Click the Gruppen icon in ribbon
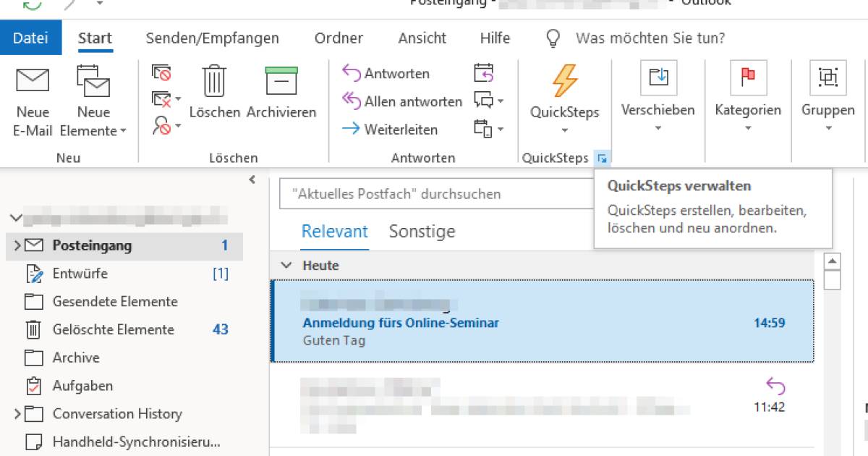 pos(827,77)
